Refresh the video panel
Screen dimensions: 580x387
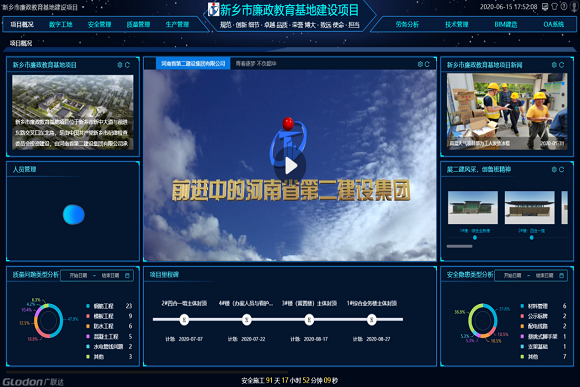click(427, 64)
